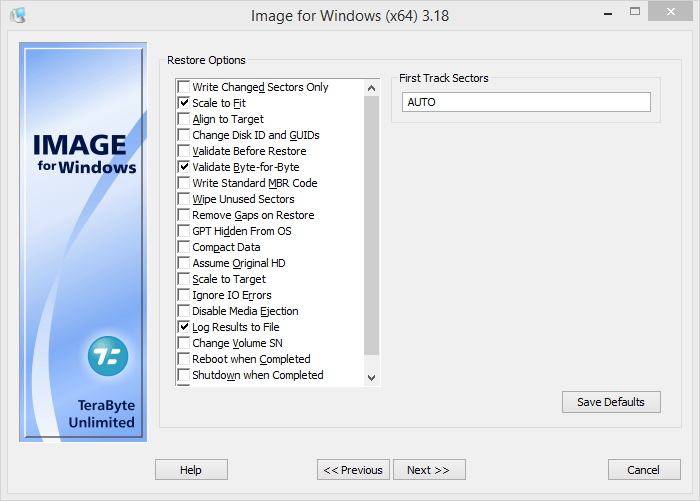Screen dimensions: 700x501
Task: Click the options list scroll-up arrow
Action: [x=371, y=88]
